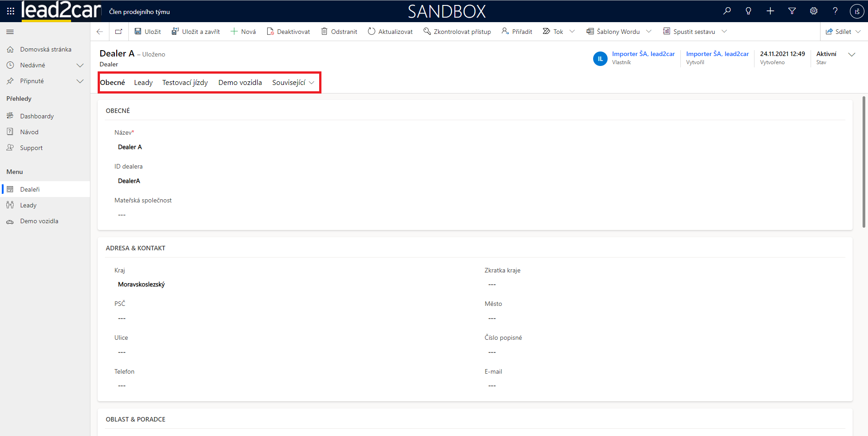The width and height of the screenshot is (868, 436).
Task: Switch to the Testovací jízdy tab
Action: 185,83
